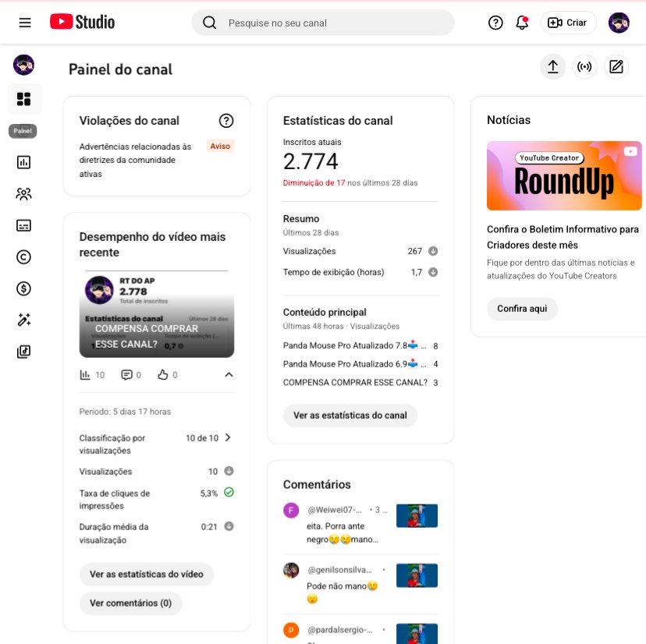Viewport: 646px width, 644px height.
Task: Expand Classificação por visualizações details
Action: click(x=228, y=437)
